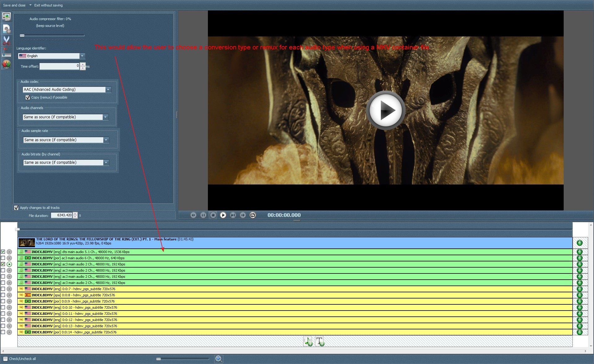Select the Main feature video track row
This screenshot has width=594, height=364.
click(x=295, y=243)
